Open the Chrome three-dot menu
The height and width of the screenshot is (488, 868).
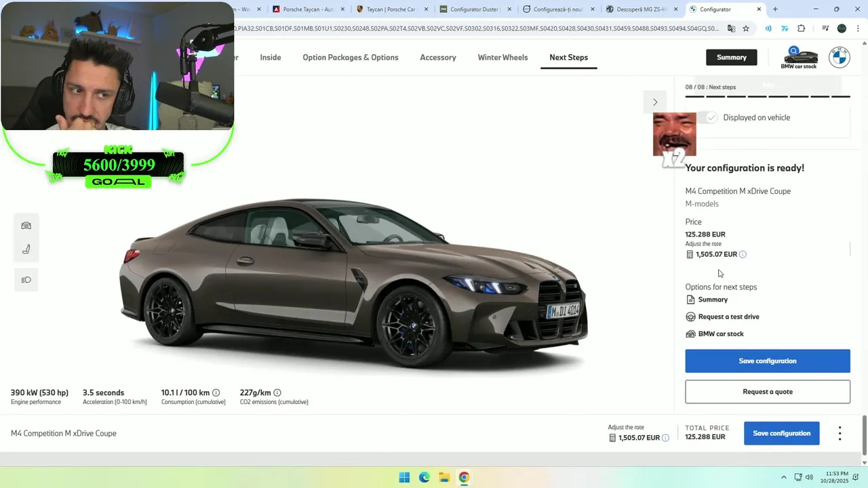pyautogui.click(x=858, y=28)
